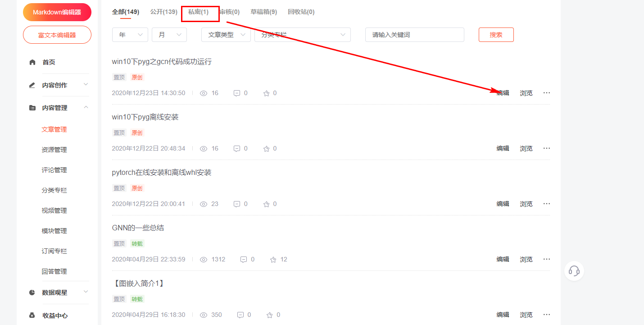
Task: Click the pencil icon beside 内容创作
Action: click(32, 85)
